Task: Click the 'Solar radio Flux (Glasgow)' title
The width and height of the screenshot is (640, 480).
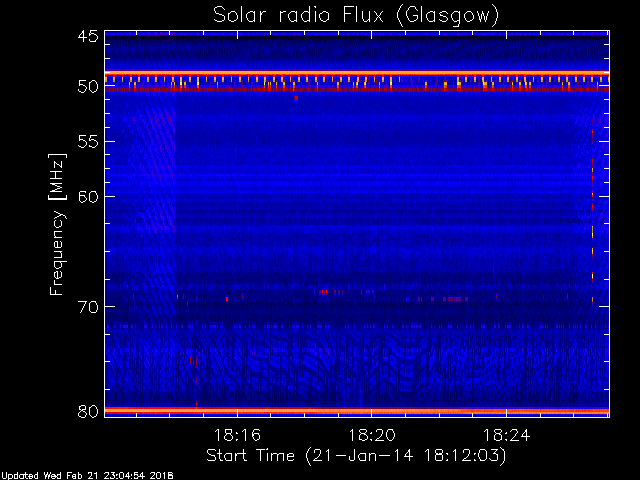Action: [x=356, y=15]
